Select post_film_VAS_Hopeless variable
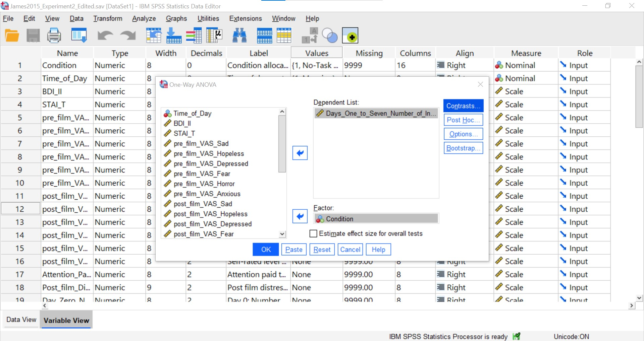The image size is (644, 341). [210, 214]
